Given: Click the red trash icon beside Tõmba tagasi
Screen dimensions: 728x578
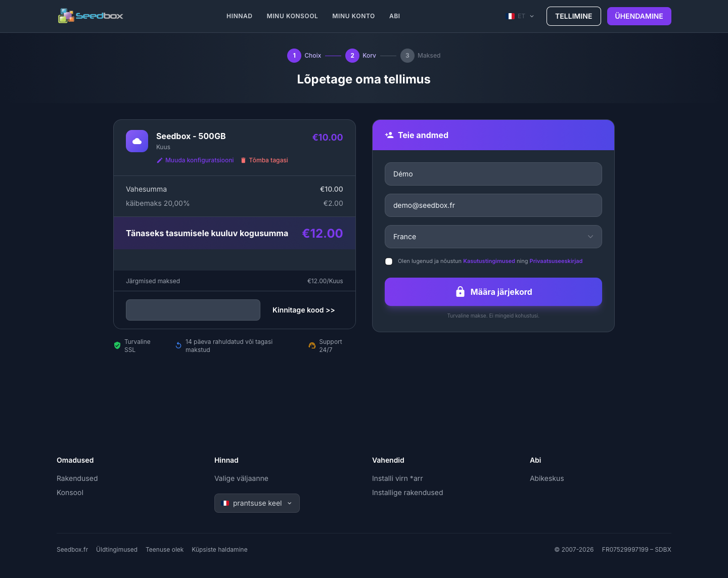Looking at the screenshot, I should 243,160.
